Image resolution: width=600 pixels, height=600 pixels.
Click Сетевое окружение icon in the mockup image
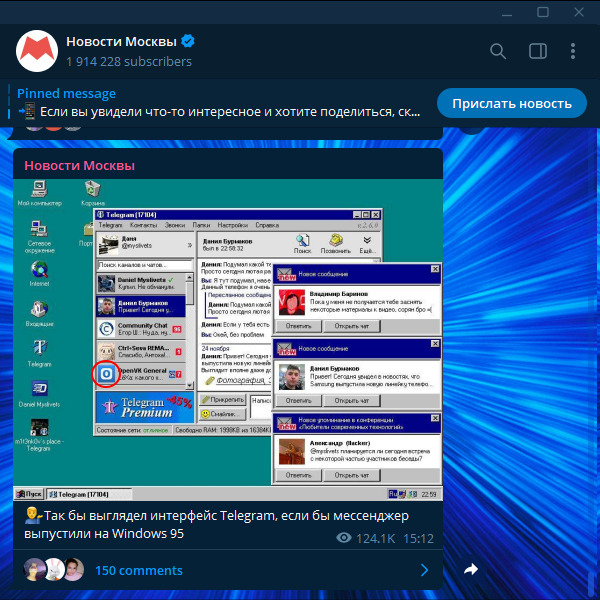[x=39, y=236]
